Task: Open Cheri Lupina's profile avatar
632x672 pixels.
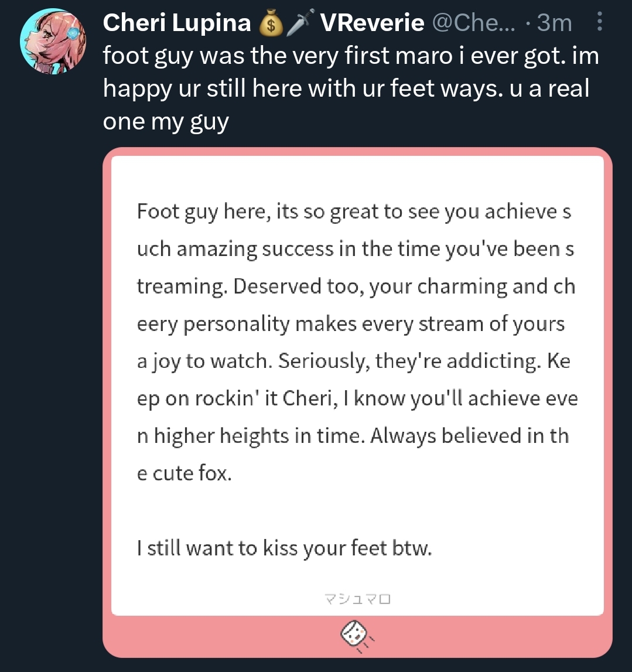Action: point(53,41)
